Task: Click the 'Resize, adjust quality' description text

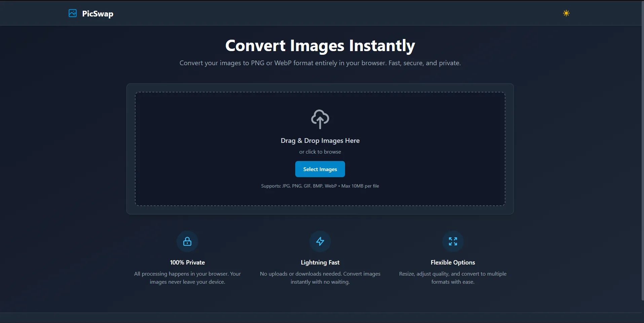Action: (x=453, y=278)
